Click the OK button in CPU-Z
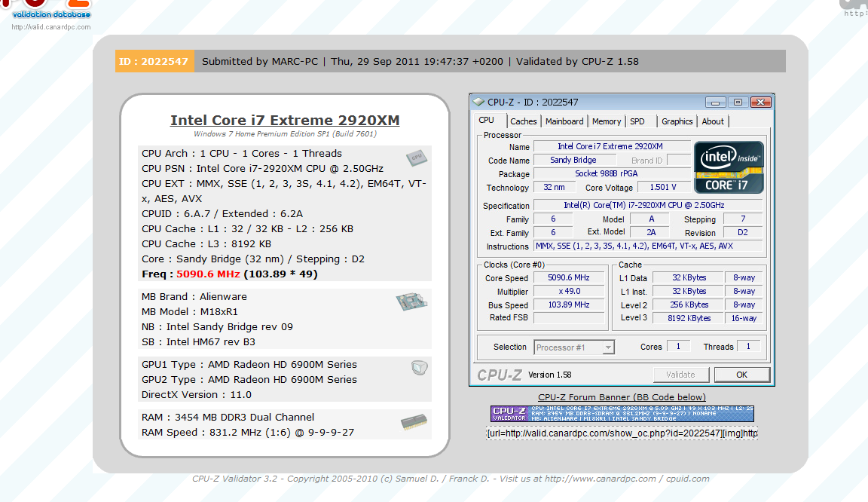Screen dimensions: 868x502 point(741,375)
